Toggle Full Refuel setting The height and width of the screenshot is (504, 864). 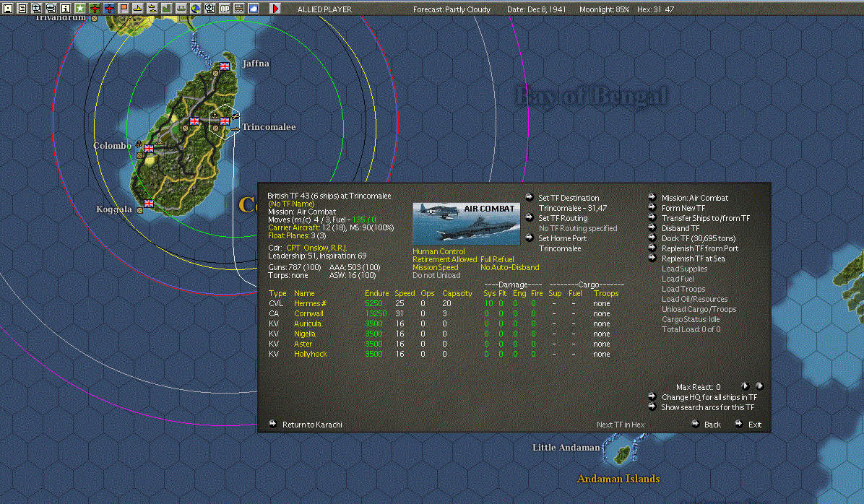[x=497, y=259]
